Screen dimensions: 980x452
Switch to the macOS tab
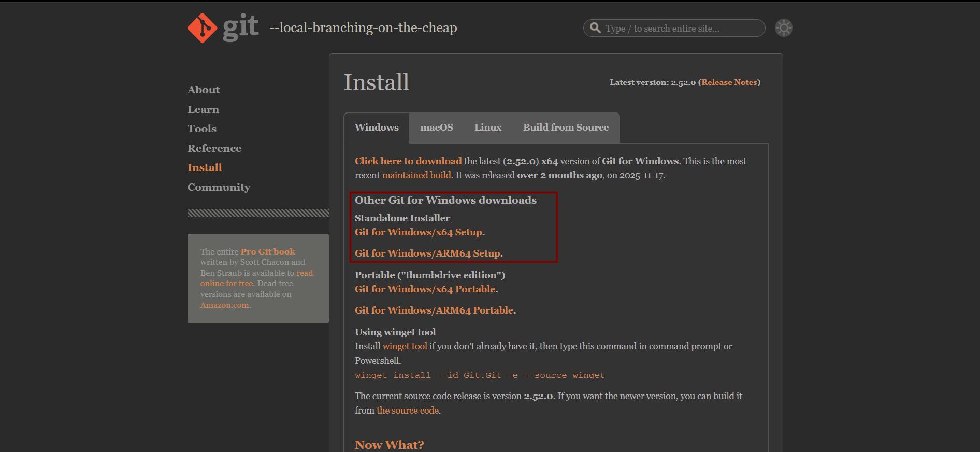(437, 128)
